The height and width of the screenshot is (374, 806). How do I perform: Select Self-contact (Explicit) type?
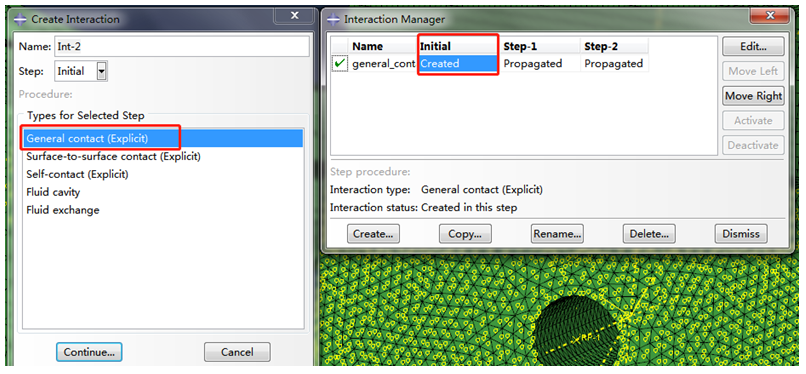[163, 174]
